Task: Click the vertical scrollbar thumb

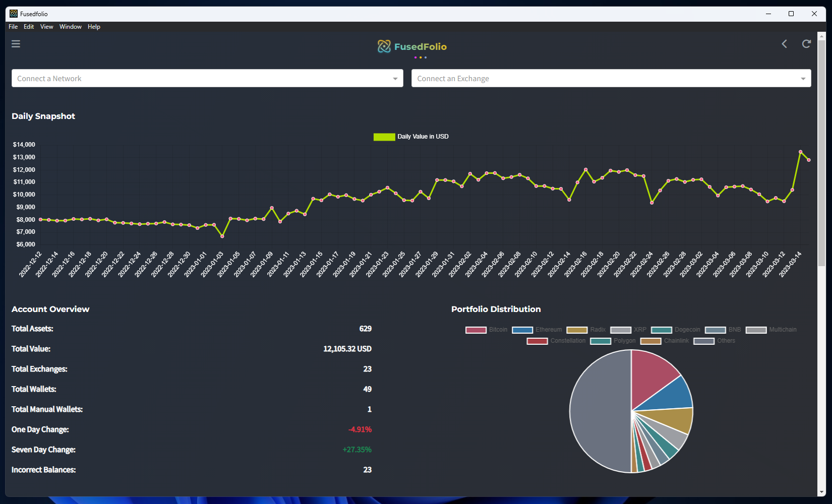Action: pyautogui.click(x=821, y=154)
